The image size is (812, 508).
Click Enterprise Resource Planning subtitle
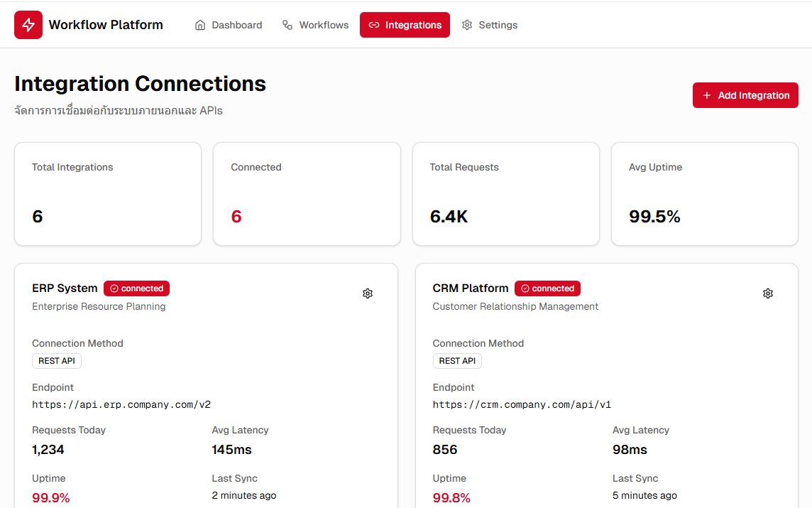click(x=99, y=306)
